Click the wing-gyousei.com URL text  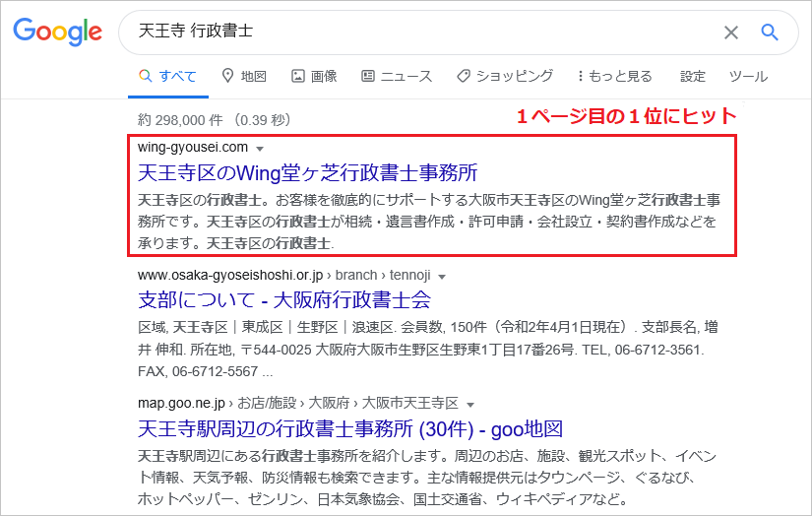point(193,147)
